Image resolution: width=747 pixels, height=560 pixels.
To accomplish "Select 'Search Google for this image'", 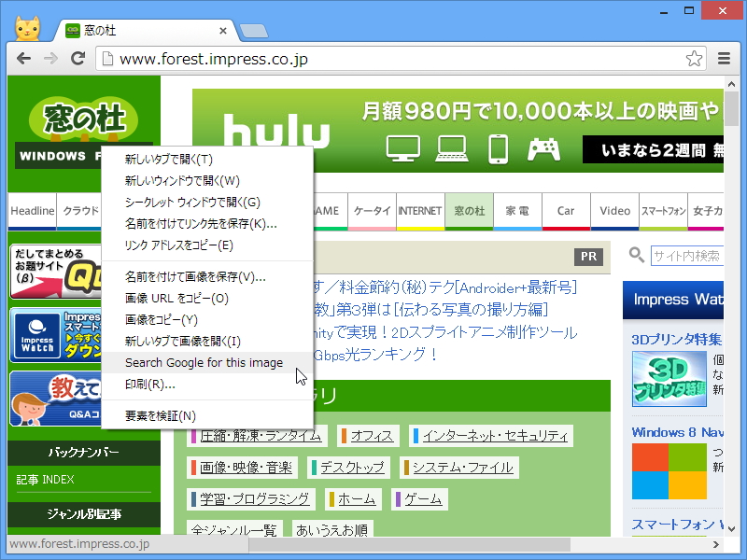I will click(x=202, y=362).
